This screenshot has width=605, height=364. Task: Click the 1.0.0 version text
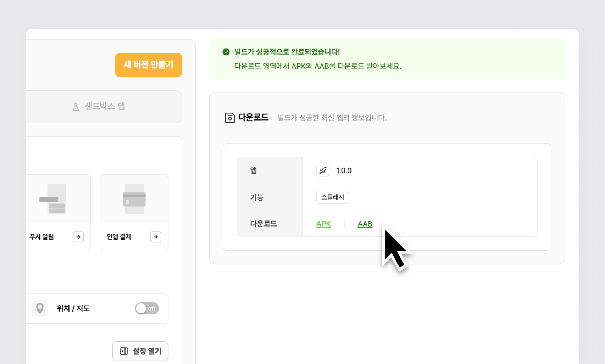[344, 170]
